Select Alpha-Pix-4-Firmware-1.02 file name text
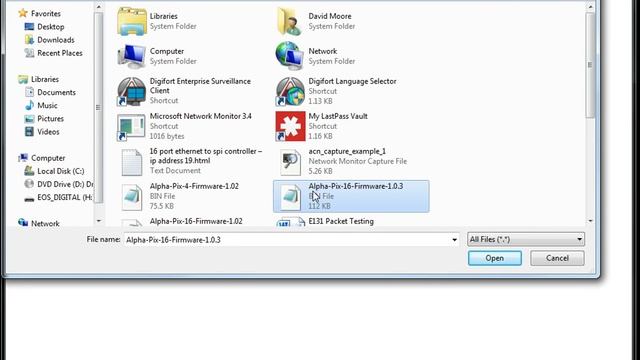This screenshot has height=360, width=640. (194, 186)
